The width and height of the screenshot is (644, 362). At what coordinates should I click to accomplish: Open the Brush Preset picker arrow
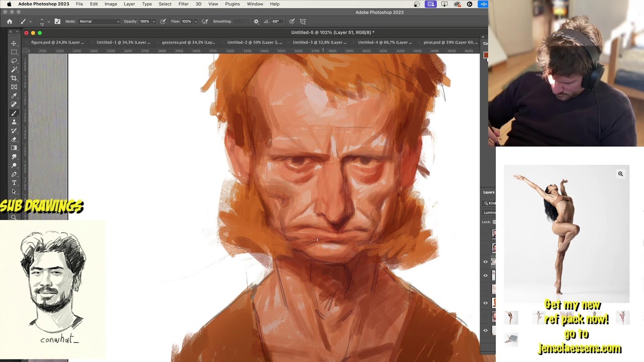(x=48, y=22)
